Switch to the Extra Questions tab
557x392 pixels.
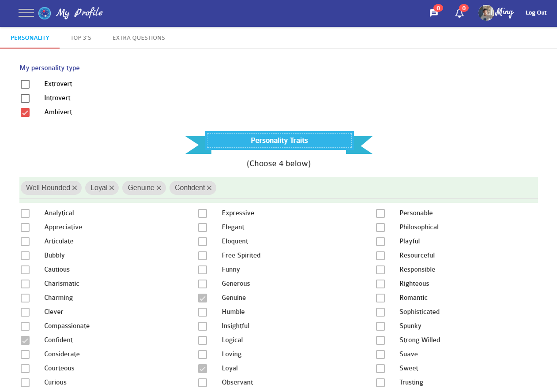139,38
